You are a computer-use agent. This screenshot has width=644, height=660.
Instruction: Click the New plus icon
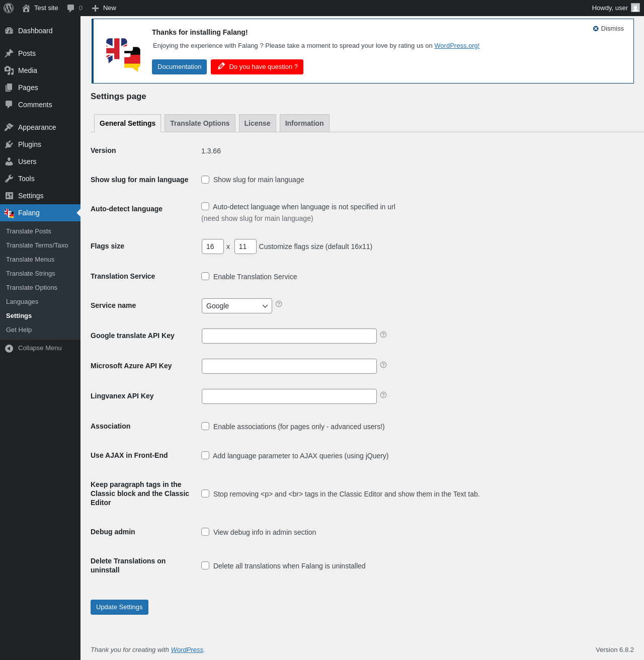pos(95,8)
